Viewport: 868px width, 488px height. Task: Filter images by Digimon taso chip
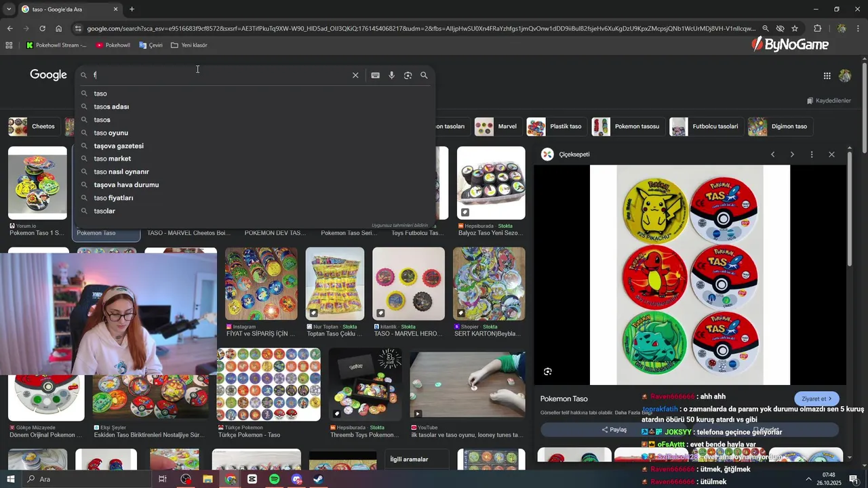point(779,127)
